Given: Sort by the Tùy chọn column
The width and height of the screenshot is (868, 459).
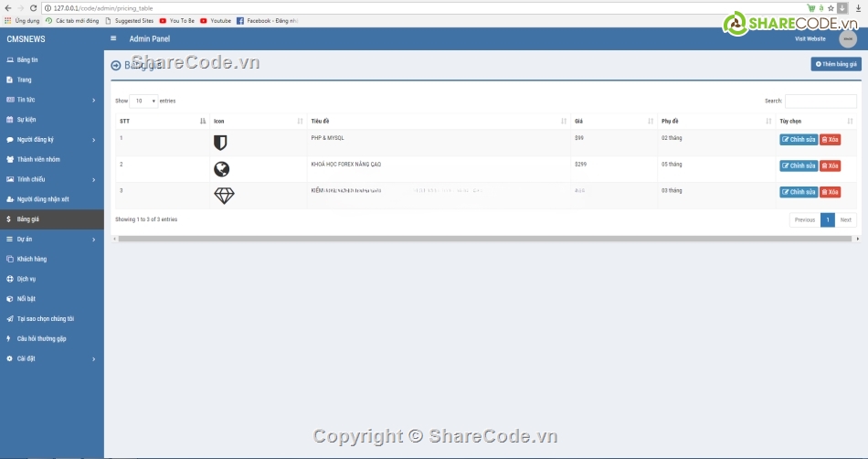Looking at the screenshot, I should pos(816,122).
